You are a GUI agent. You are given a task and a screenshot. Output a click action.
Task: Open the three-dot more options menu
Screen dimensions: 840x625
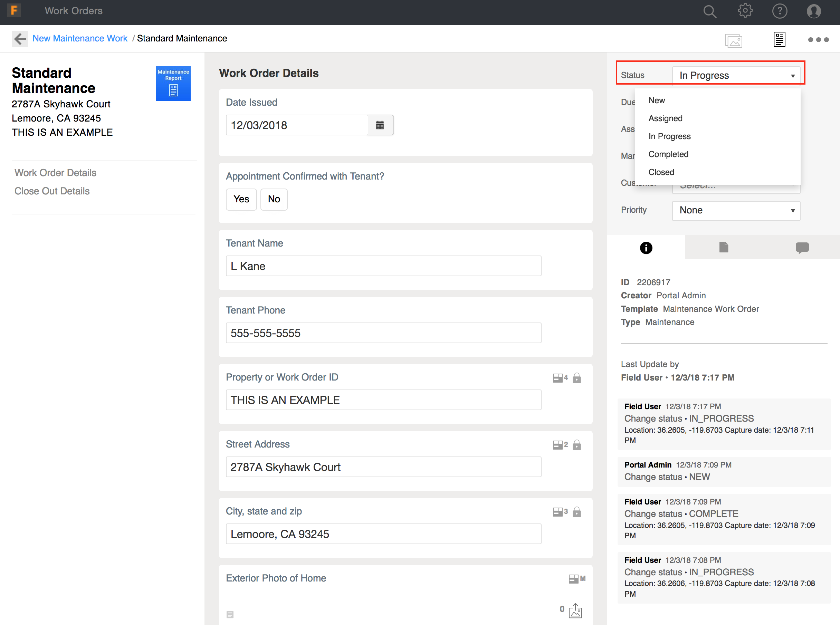(x=818, y=40)
